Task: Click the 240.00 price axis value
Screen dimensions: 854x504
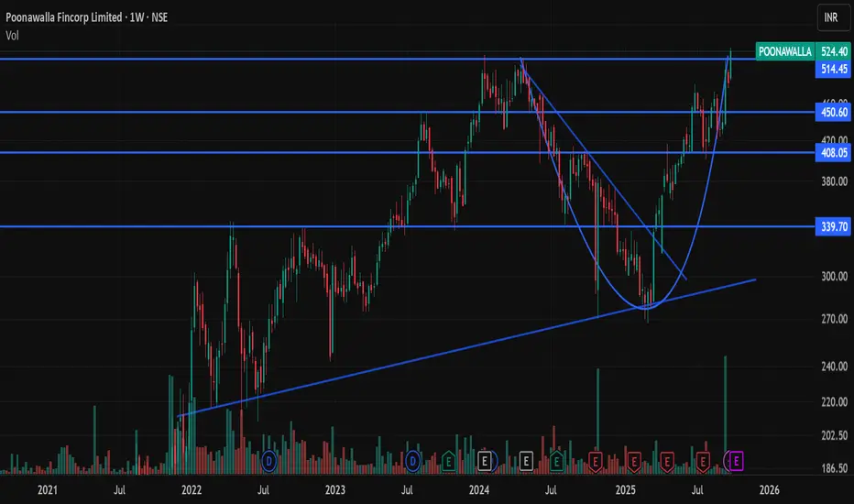Action: [835, 367]
